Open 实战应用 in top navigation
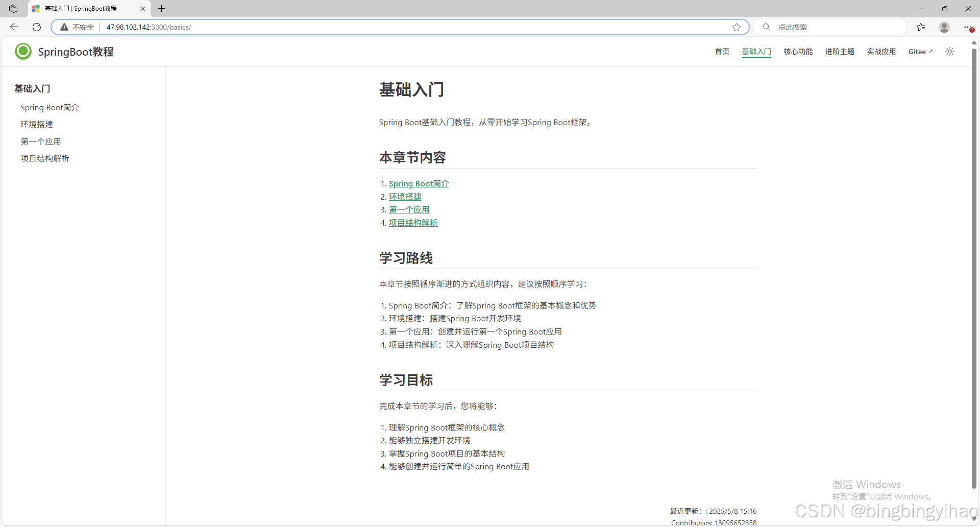 click(881, 52)
